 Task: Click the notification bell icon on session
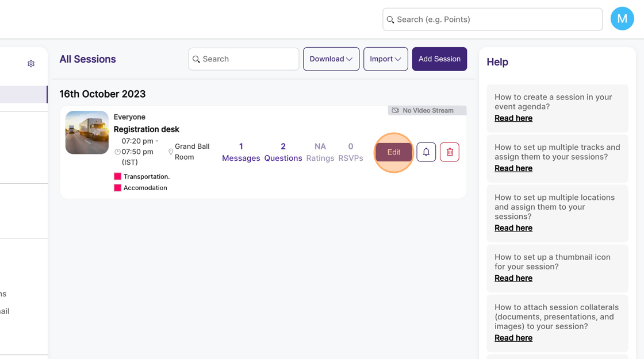click(426, 152)
